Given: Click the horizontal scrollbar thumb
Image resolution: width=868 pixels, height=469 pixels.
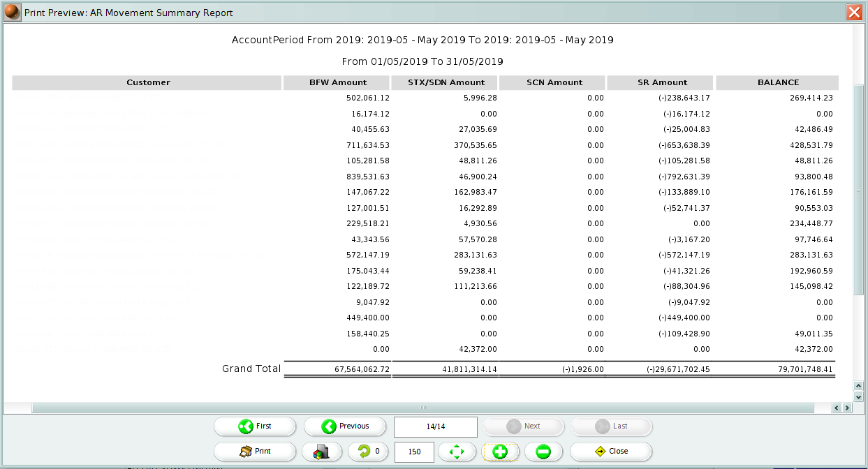Looking at the screenshot, I should [x=422, y=408].
